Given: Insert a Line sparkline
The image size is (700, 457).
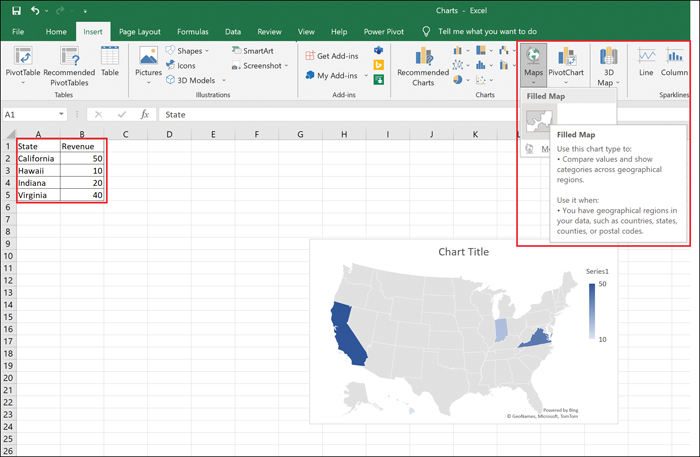Looking at the screenshot, I should pyautogui.click(x=646, y=62).
